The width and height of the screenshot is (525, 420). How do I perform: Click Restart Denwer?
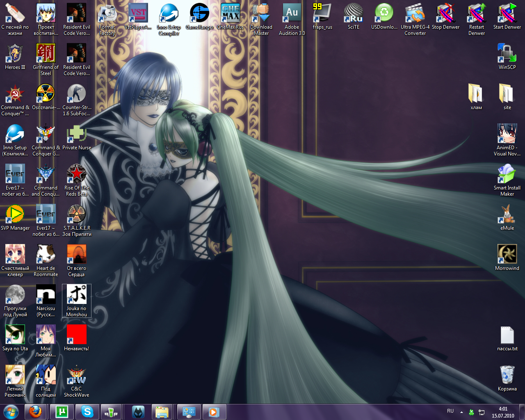click(477, 19)
